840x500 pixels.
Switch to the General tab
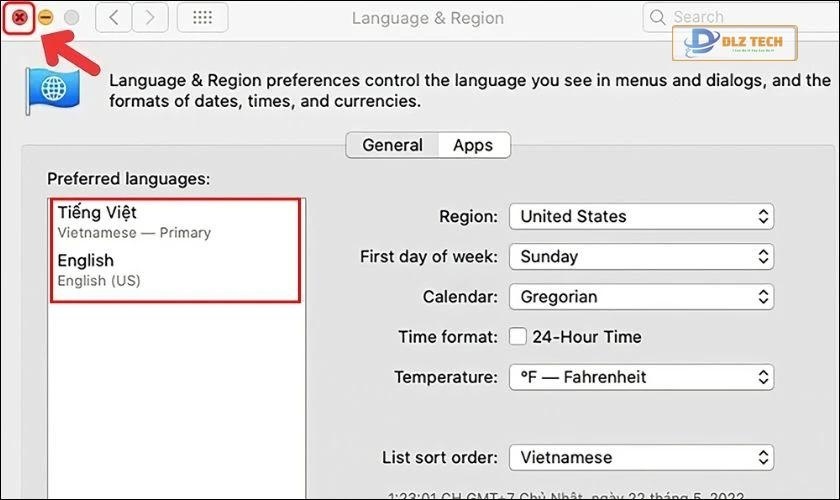click(392, 145)
